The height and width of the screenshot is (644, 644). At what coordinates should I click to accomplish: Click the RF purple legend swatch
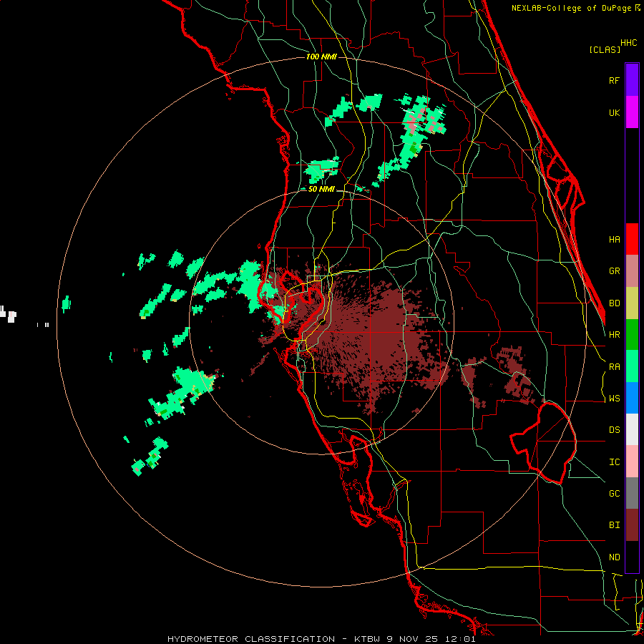(632, 80)
